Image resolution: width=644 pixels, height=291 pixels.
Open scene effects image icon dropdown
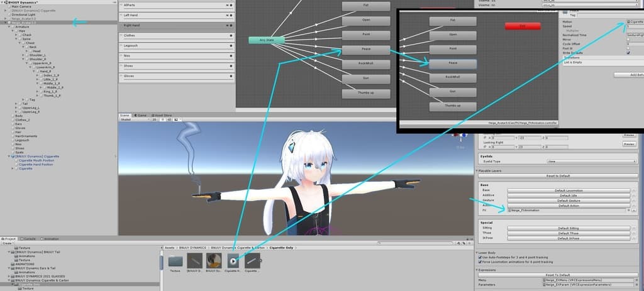pyautogui.click(x=177, y=120)
